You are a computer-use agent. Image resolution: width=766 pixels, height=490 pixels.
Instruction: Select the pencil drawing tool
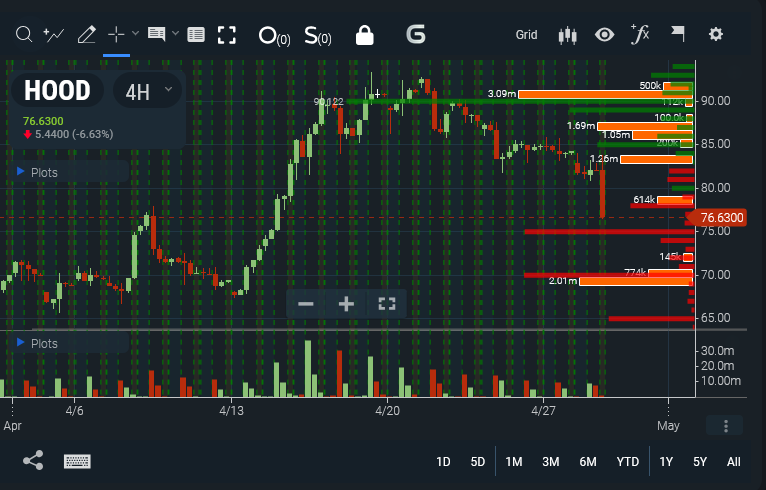[86, 35]
